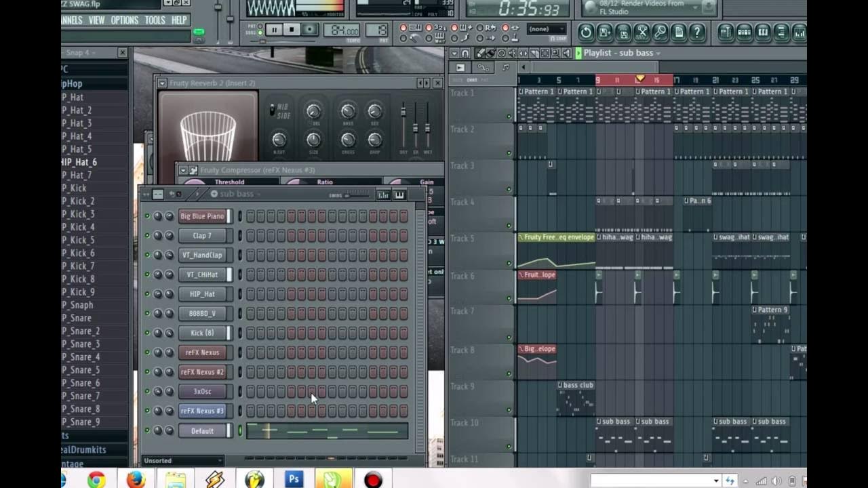
Task: Adjust the step sequencer swing slider
Action: 357,195
